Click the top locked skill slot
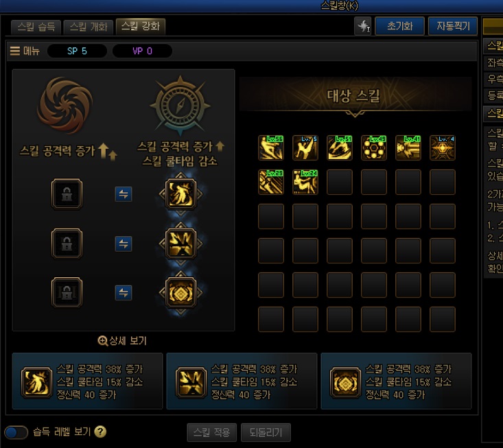 (x=67, y=193)
